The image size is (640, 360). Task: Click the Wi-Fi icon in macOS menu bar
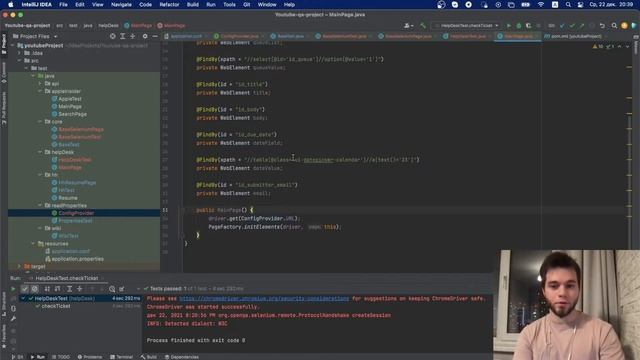tap(541, 4)
